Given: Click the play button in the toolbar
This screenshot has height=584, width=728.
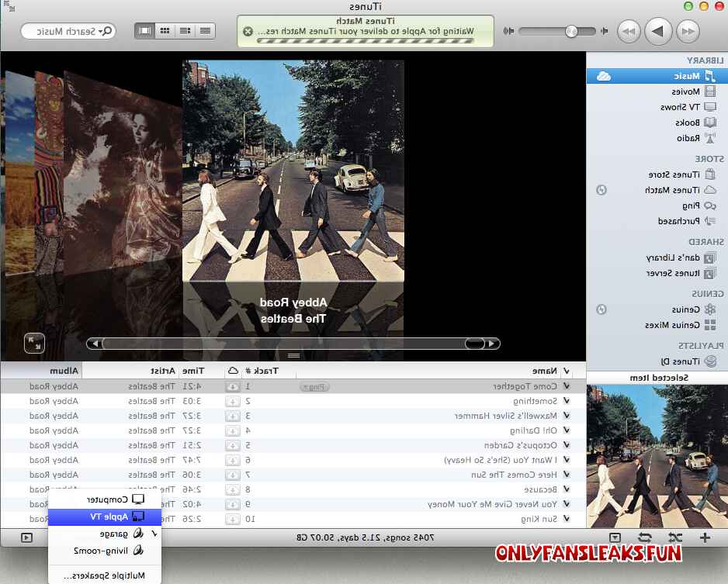Looking at the screenshot, I should (x=658, y=31).
